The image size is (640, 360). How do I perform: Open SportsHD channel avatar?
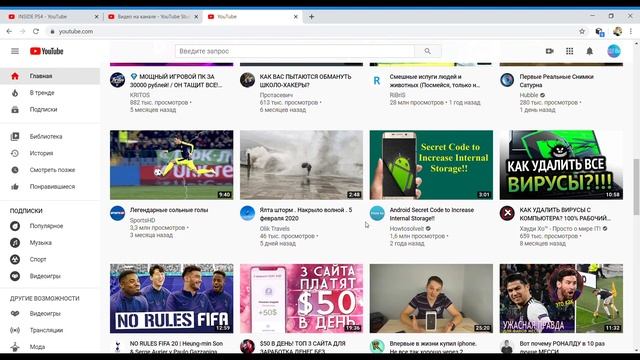coord(117,213)
